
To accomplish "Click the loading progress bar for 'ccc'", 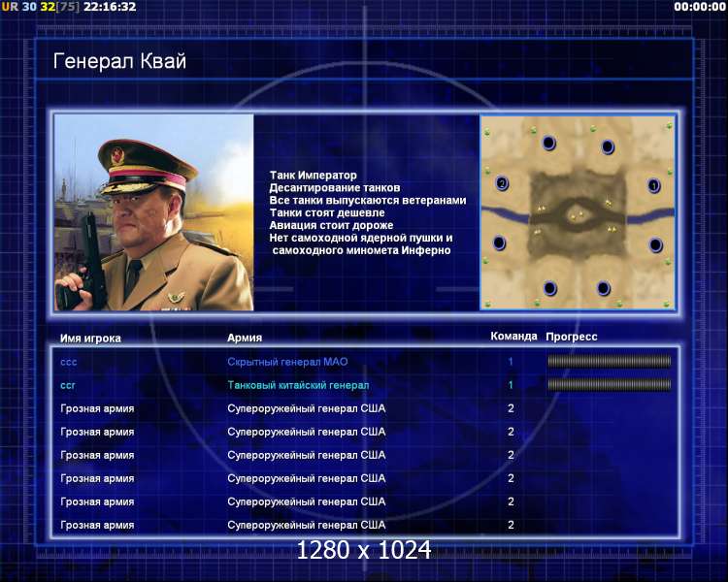I will tap(610, 361).
